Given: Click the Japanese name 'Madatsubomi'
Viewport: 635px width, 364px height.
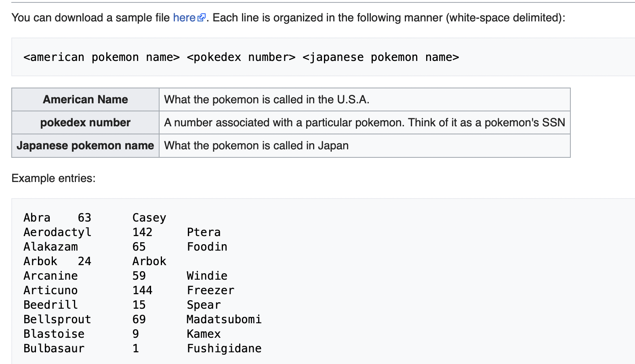Looking at the screenshot, I should (224, 320).
